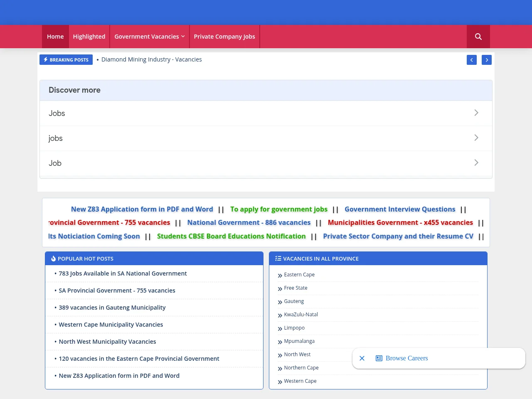Select Eastern Cape province
Screen dimensions: 532x399
point(299,275)
